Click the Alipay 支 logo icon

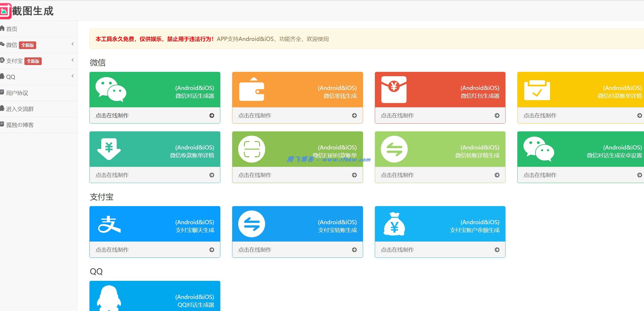pos(109,224)
